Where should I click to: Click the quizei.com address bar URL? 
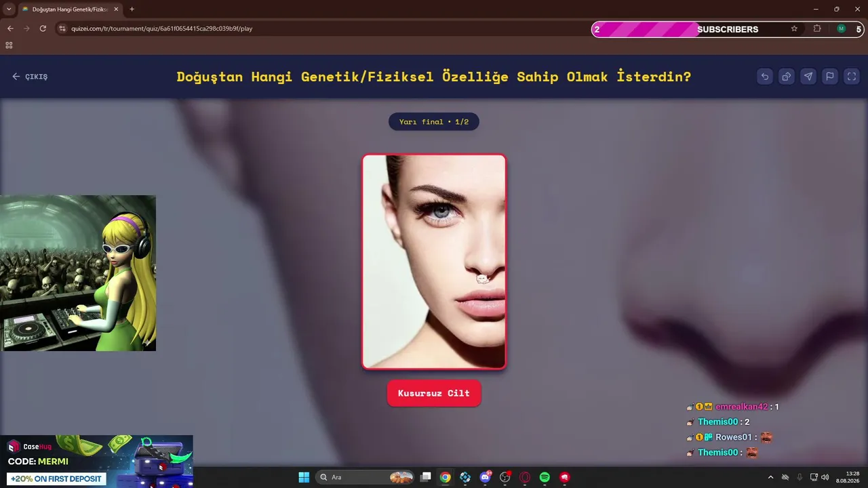click(x=162, y=28)
